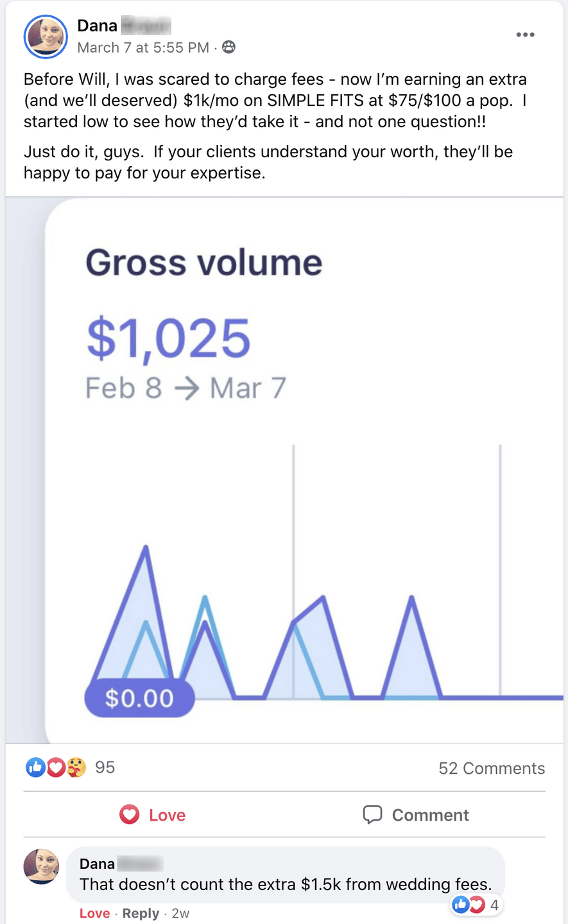
Task: Toggle Love on Dana's comment
Action: tap(94, 913)
